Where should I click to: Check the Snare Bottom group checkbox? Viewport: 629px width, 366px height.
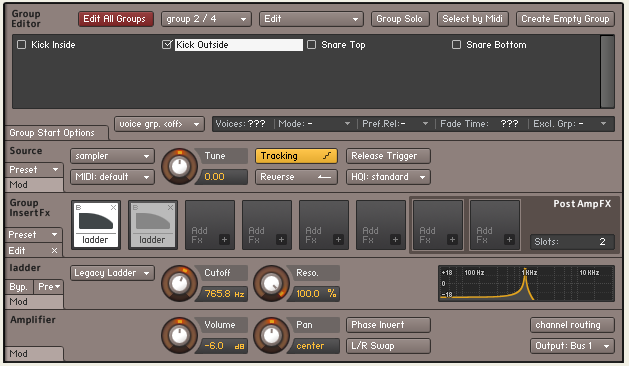(x=456, y=45)
